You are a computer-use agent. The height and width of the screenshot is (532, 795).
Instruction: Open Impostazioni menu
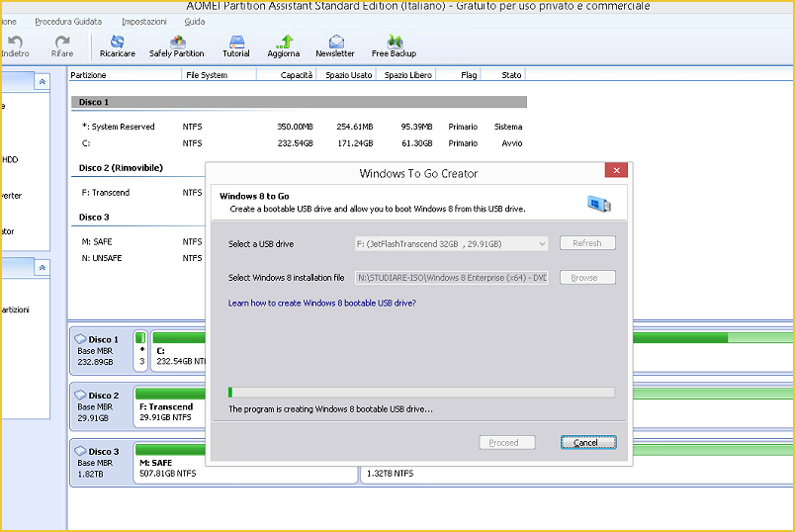pos(144,22)
